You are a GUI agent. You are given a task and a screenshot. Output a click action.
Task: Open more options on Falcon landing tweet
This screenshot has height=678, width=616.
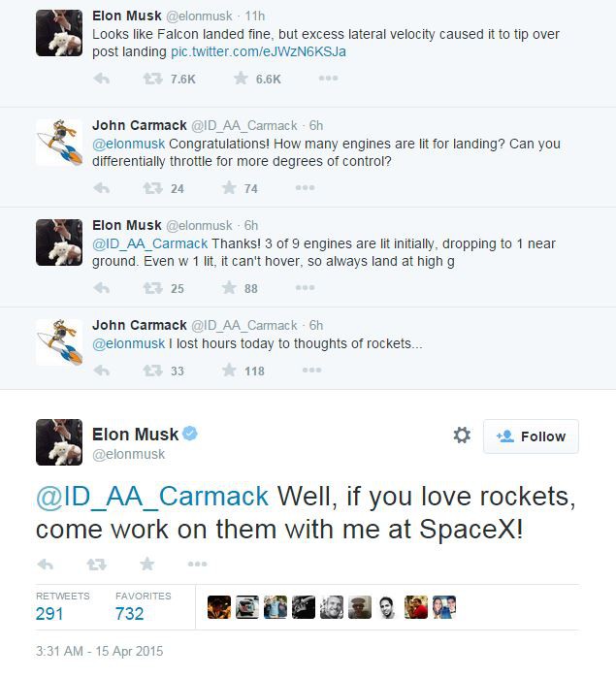(x=328, y=79)
